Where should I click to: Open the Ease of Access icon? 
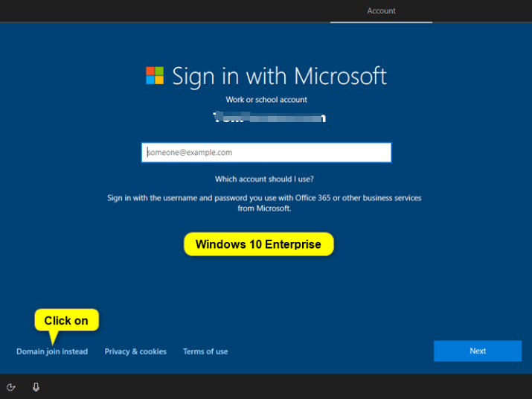(x=10, y=387)
